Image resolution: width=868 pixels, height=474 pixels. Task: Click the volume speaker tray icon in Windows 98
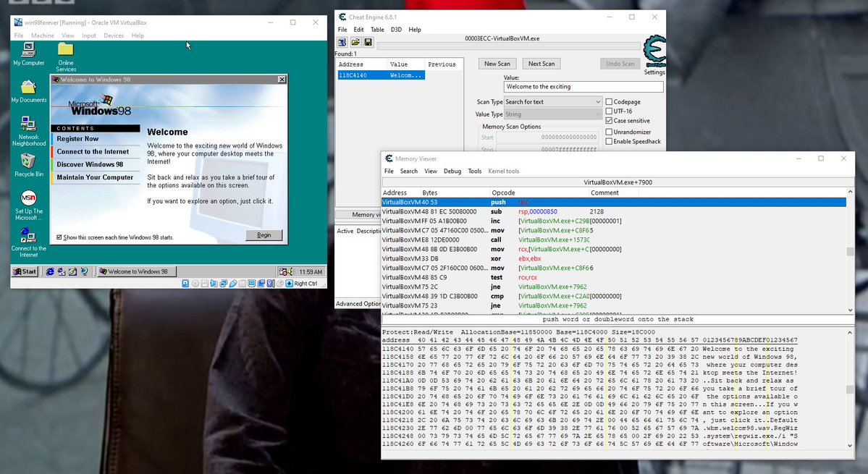[x=290, y=271]
